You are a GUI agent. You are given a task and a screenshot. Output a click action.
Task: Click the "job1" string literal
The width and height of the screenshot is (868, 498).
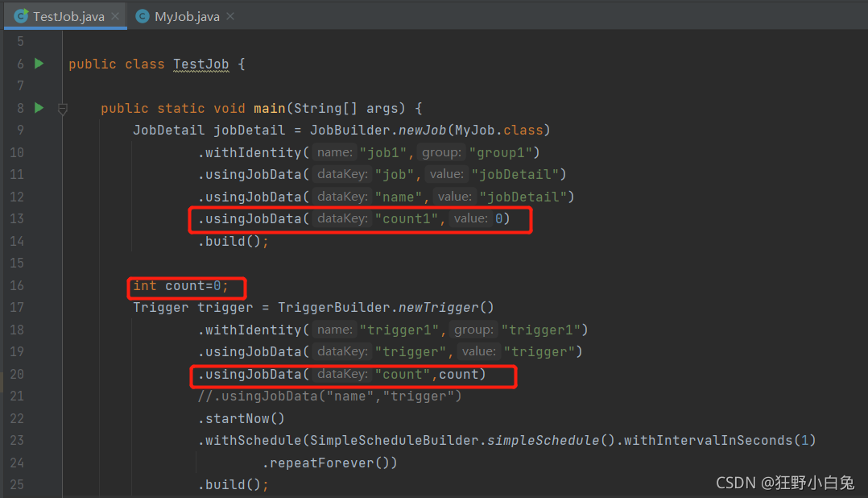[x=383, y=152]
